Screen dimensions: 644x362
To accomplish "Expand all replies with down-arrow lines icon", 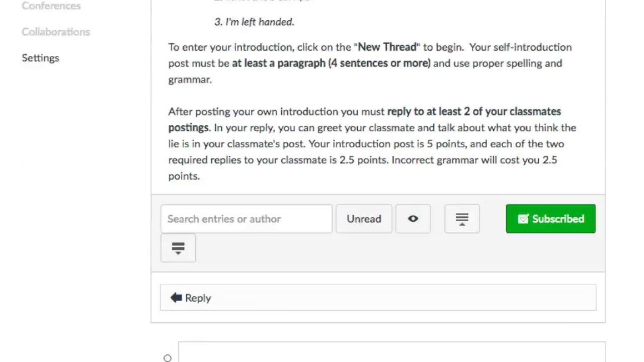I will (x=178, y=248).
